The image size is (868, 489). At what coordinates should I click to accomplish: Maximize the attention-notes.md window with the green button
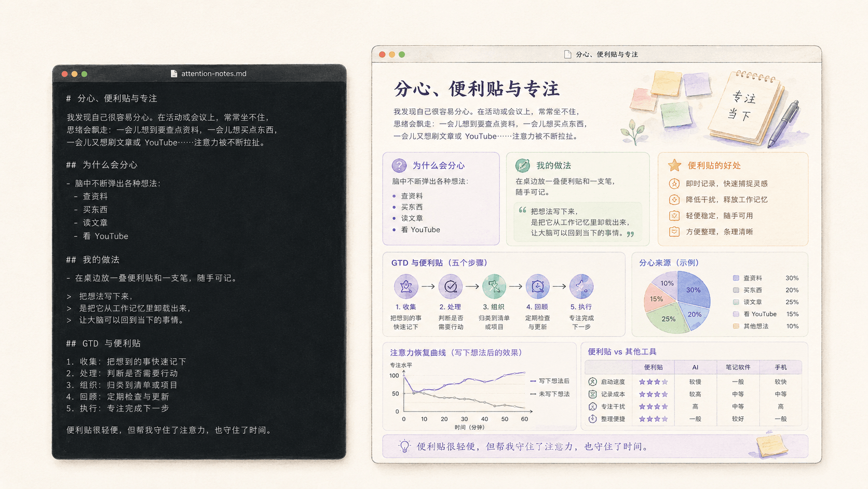click(x=84, y=74)
